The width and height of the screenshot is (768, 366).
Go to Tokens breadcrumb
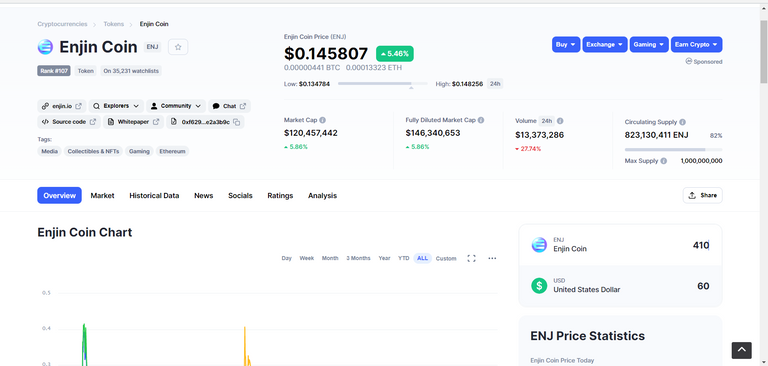pos(114,24)
